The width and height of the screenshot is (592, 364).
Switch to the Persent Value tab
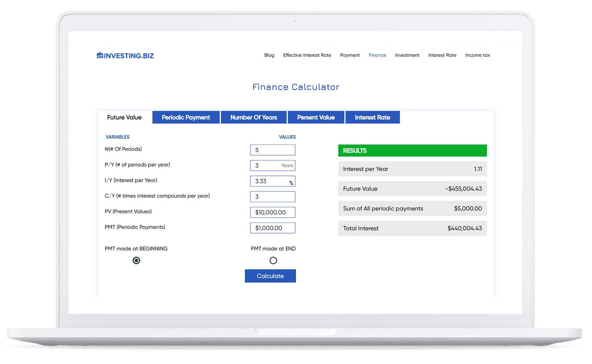coord(316,118)
